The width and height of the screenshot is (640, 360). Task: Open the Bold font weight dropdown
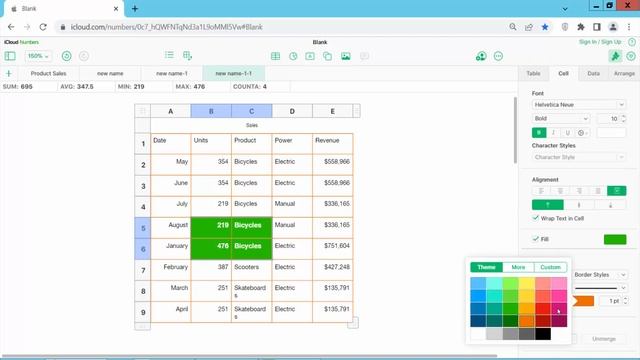561,118
